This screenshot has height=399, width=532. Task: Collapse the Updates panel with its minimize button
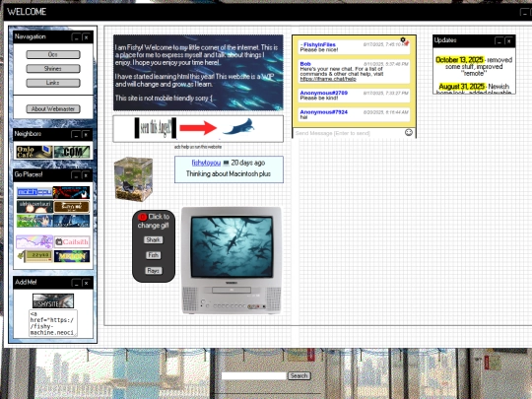tap(499, 40)
